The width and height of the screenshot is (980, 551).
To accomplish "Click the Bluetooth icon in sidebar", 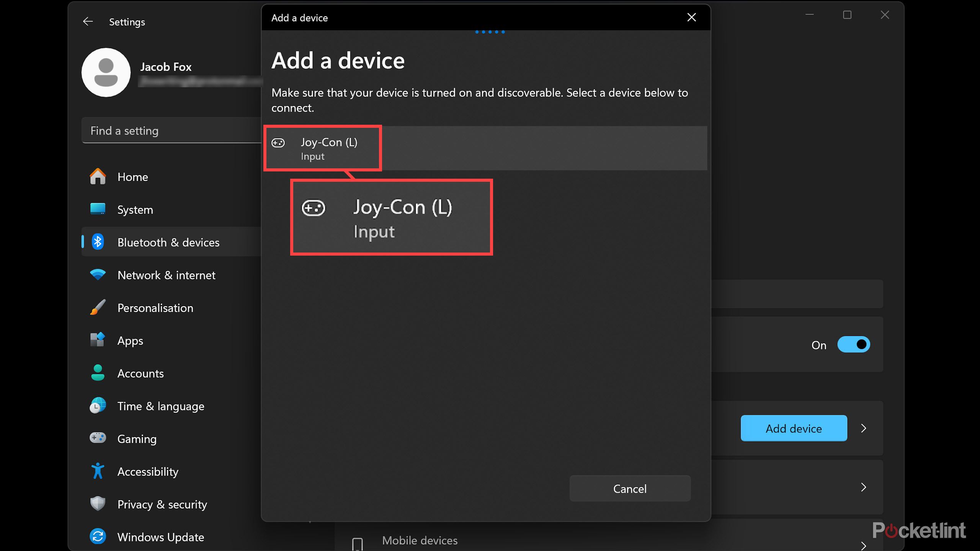I will 98,242.
